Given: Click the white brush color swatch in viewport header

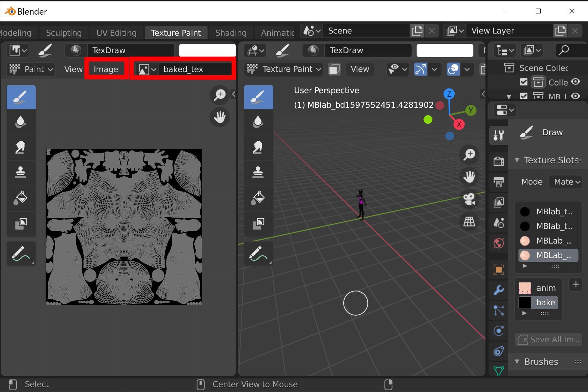Looking at the screenshot, I should click(445, 50).
